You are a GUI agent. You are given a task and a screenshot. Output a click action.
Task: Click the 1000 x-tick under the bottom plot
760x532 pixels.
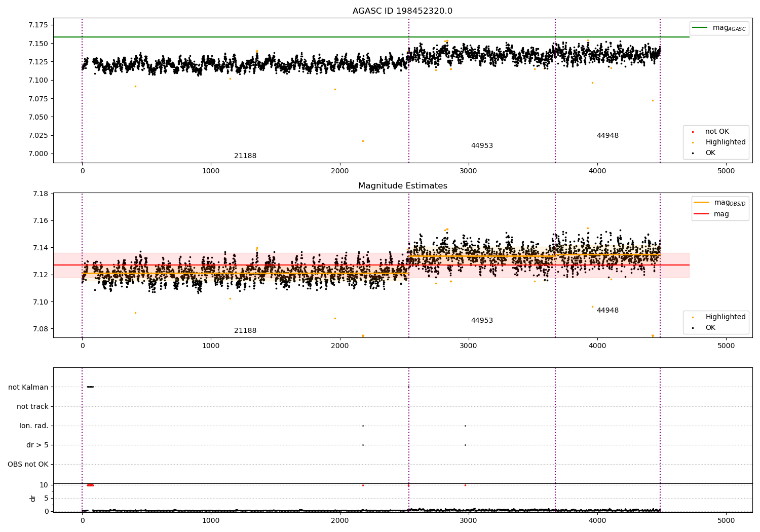[x=211, y=520]
